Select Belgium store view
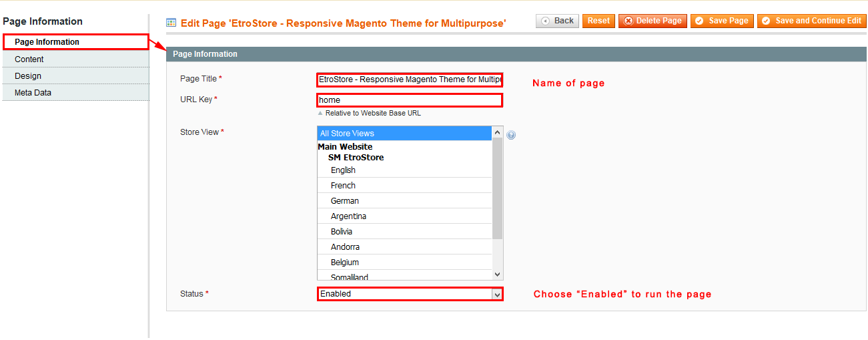This screenshot has width=868, height=340. tap(404, 263)
